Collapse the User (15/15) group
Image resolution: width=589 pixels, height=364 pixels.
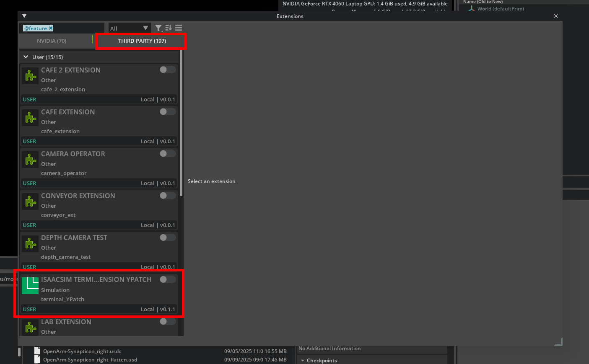tap(26, 57)
